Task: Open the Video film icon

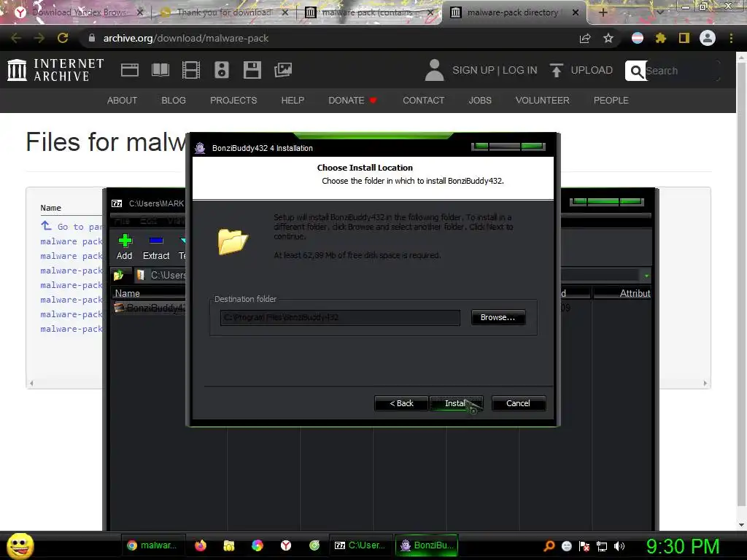Action: click(191, 70)
